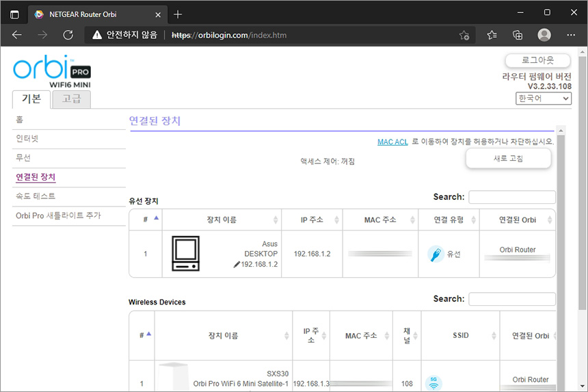Sort wired table by 연결된 Orbi
The height and width of the screenshot is (392, 588).
coord(518,220)
